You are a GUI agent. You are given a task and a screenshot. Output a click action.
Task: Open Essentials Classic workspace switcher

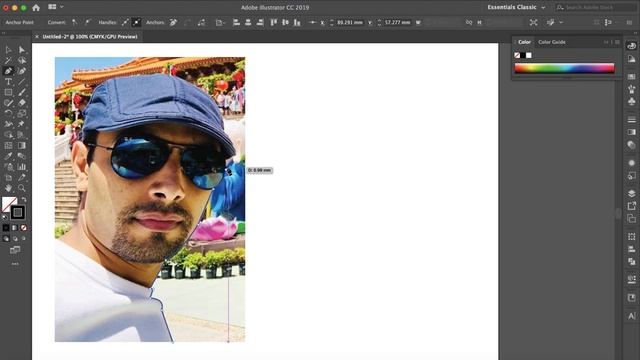[516, 7]
